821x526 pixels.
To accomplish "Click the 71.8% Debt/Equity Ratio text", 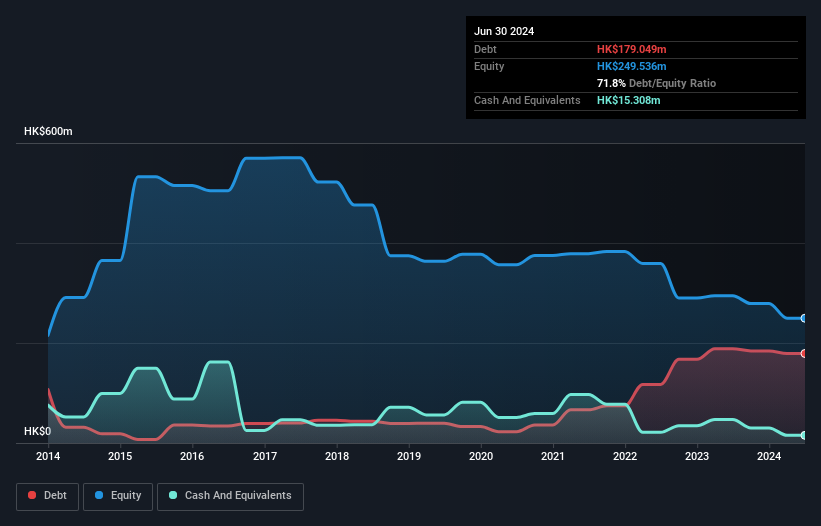I will click(656, 83).
